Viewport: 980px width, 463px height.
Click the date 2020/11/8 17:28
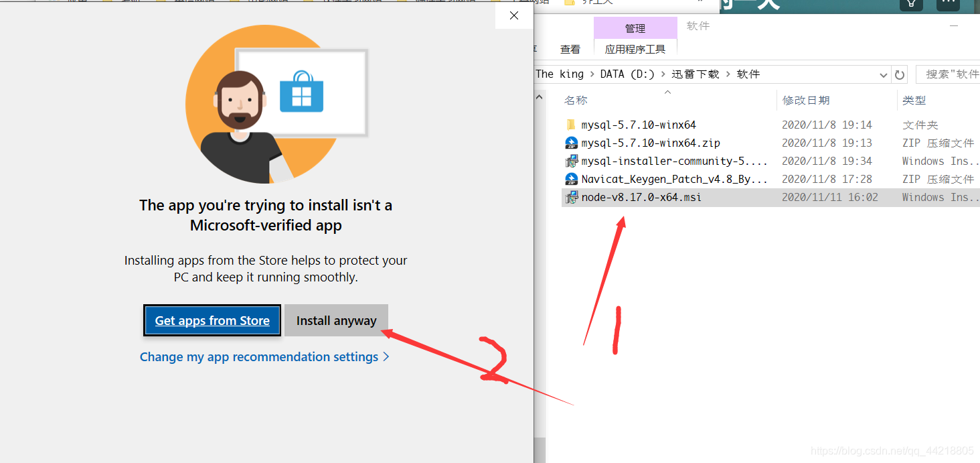pyautogui.click(x=827, y=179)
